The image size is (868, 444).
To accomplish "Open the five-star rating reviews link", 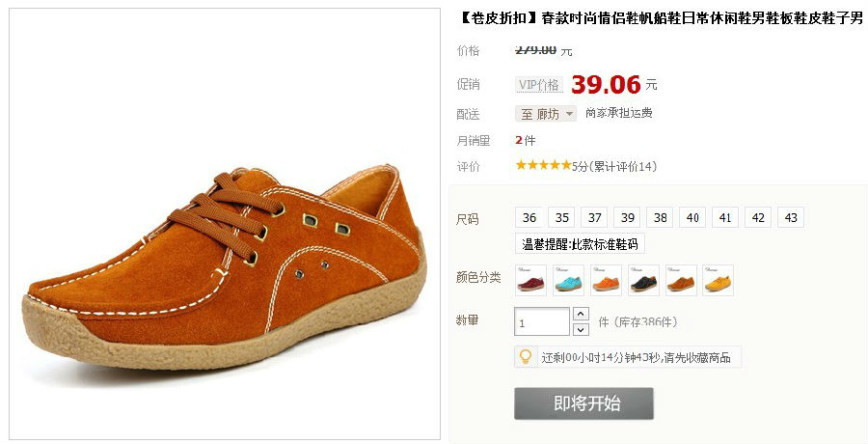I will coord(585,166).
